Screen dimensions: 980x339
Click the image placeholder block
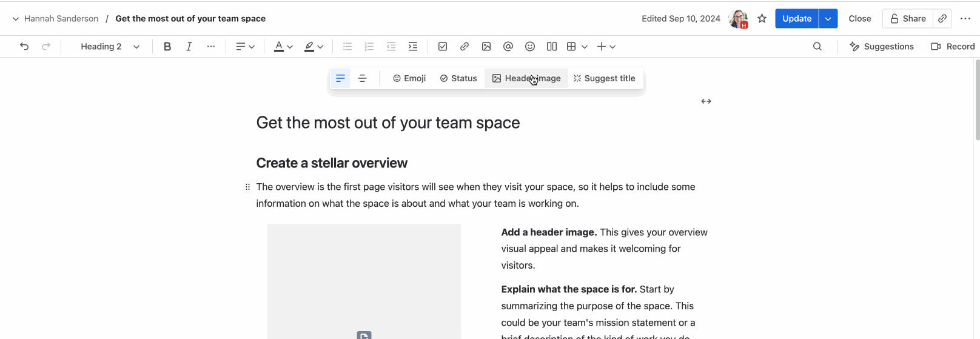click(364, 281)
